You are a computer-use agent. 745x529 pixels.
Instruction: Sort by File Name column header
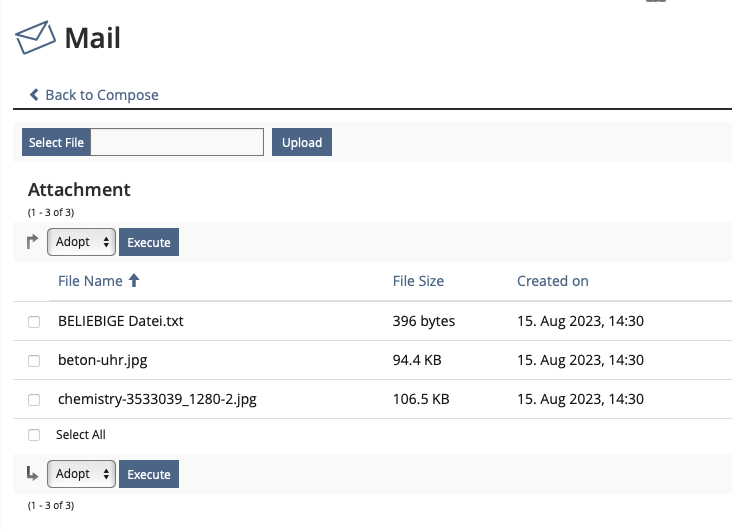pos(90,281)
